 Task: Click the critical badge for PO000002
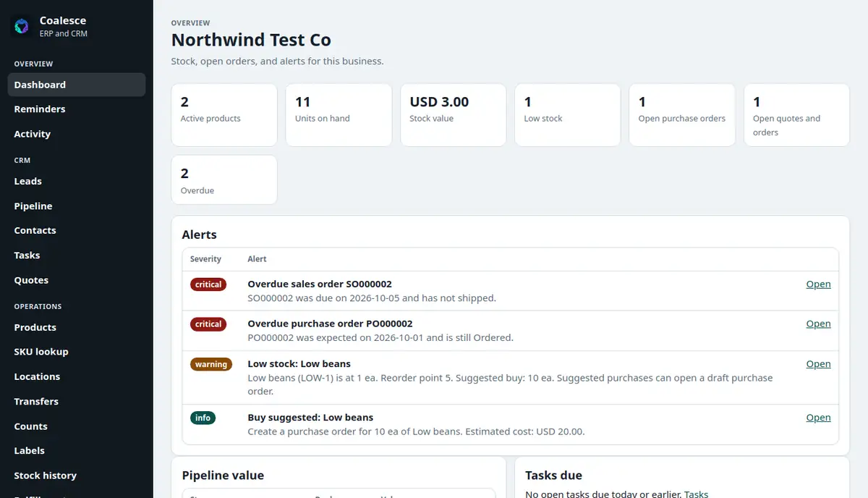(x=208, y=324)
